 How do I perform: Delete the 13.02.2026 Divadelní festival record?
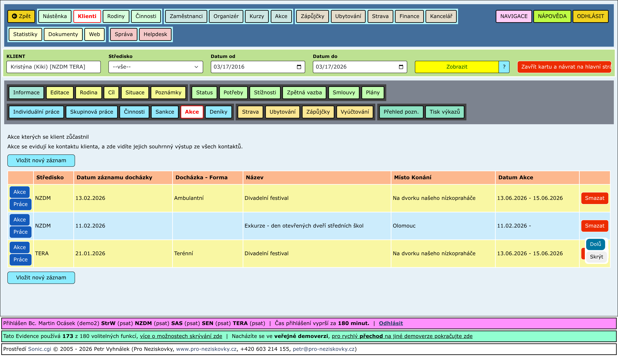pyautogui.click(x=594, y=198)
